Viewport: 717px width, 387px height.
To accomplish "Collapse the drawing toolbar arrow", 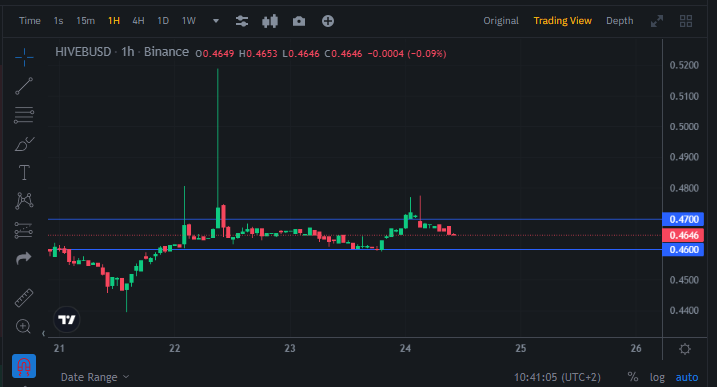I will tap(43, 333).
